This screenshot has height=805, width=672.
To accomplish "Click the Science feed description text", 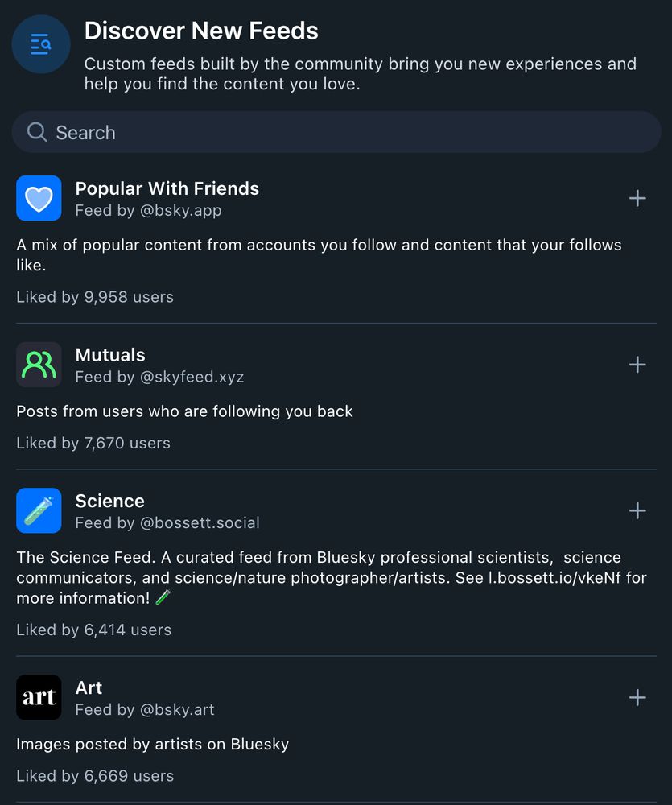I will tap(322, 577).
